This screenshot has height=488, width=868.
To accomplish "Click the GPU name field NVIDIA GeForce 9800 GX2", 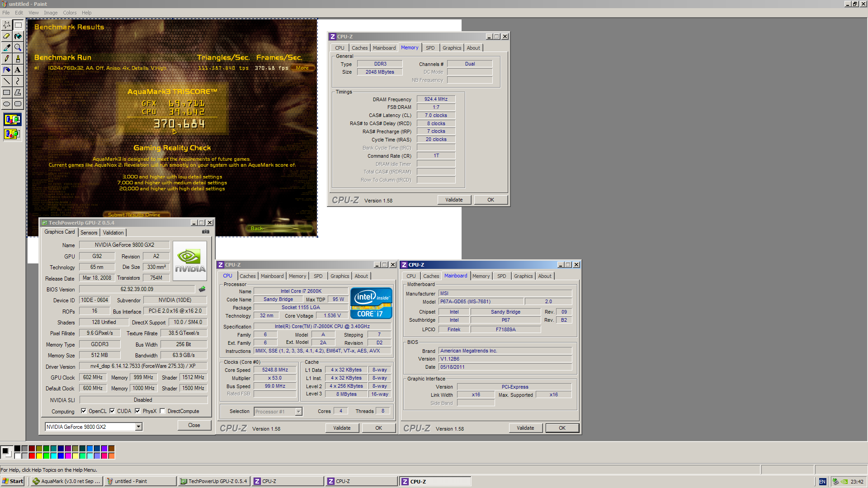I will tap(124, 245).
